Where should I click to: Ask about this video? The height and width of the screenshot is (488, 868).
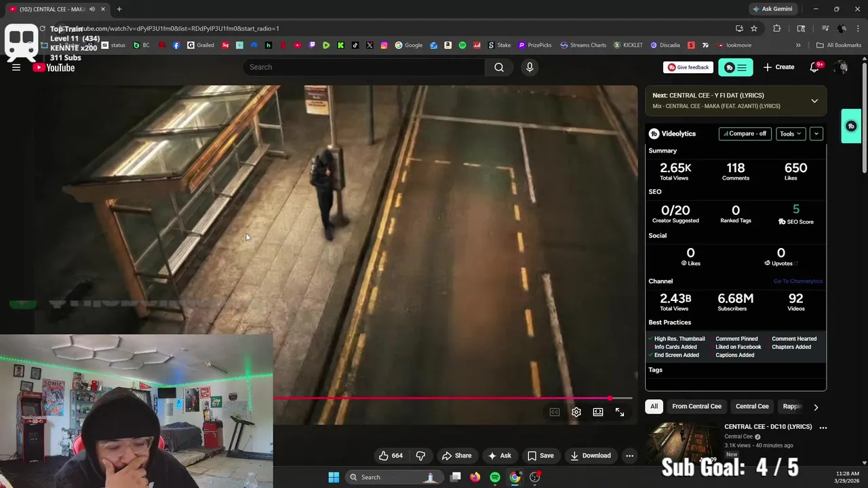pyautogui.click(x=499, y=455)
